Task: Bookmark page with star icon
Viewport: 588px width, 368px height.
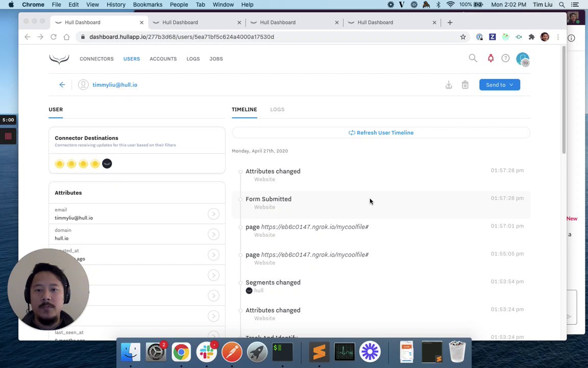Action: [463, 37]
